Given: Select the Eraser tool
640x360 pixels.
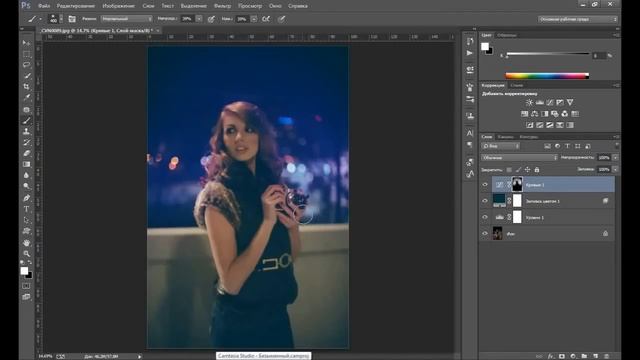Looking at the screenshot, I should pos(27,153).
